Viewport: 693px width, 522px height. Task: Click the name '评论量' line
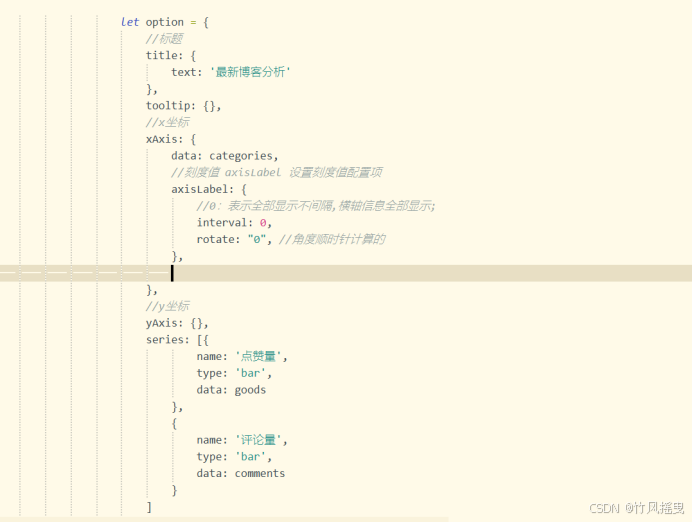(242, 440)
